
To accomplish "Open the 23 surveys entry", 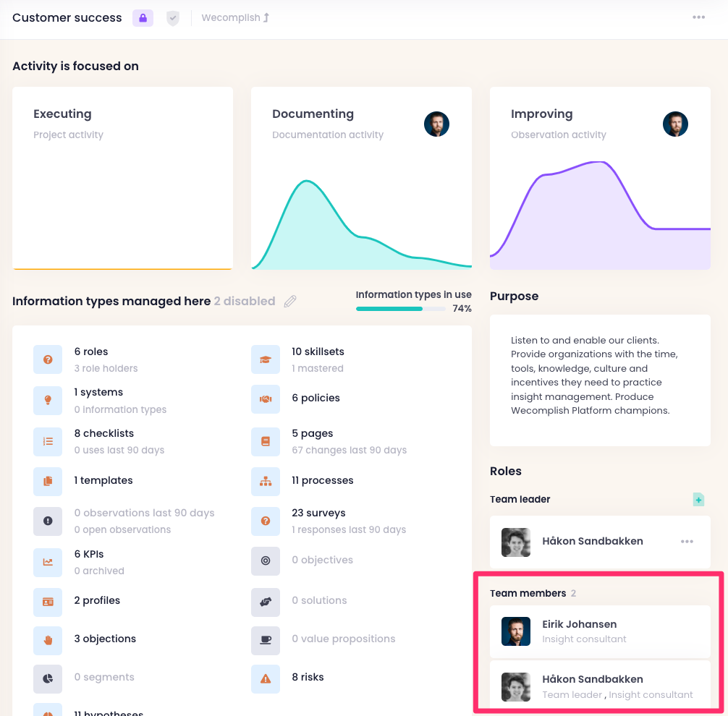I will pyautogui.click(x=318, y=513).
